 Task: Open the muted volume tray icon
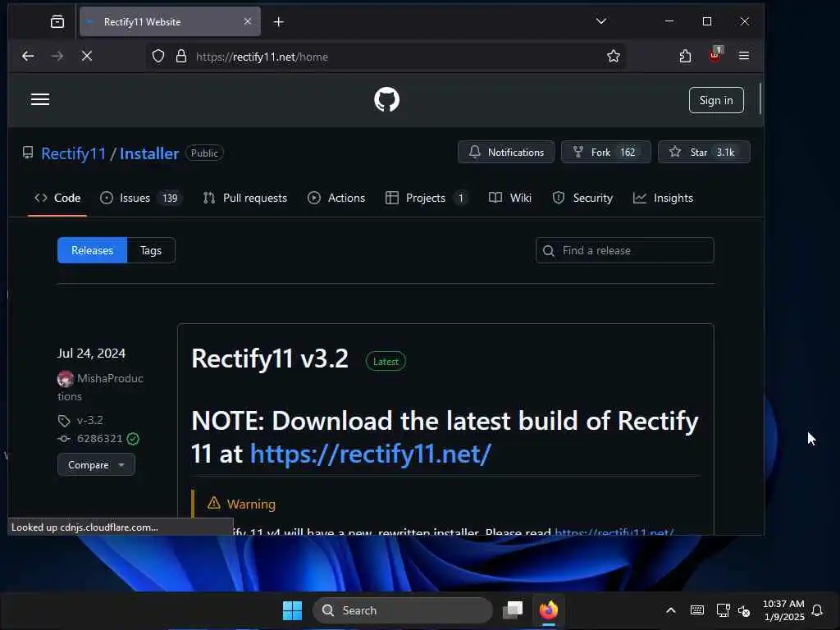[744, 610]
